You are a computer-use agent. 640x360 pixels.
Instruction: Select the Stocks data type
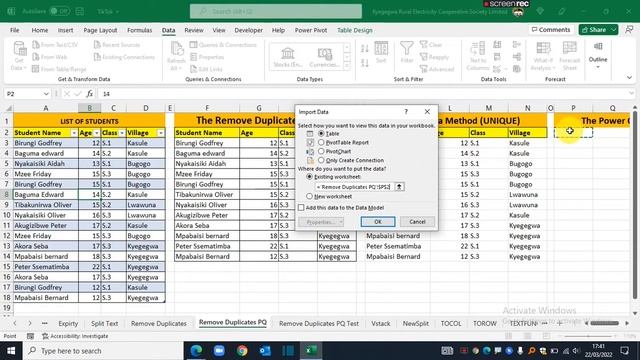coord(288,57)
